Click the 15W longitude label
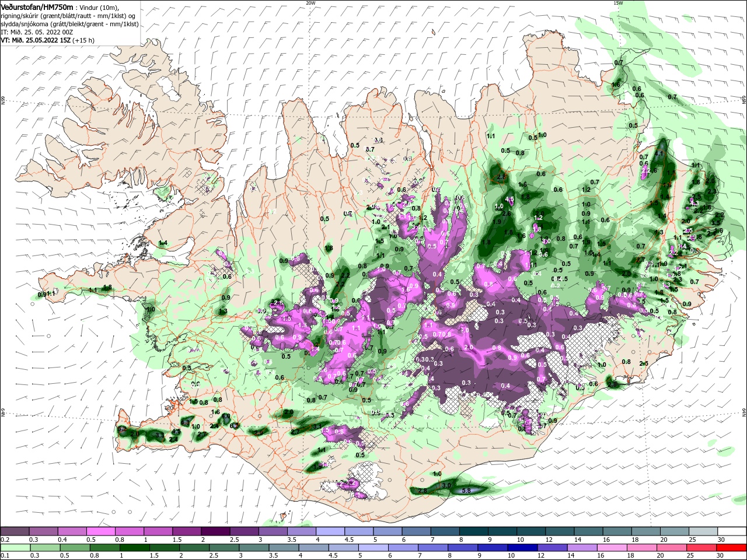Image resolution: width=747 pixels, height=560 pixels. 617,3
